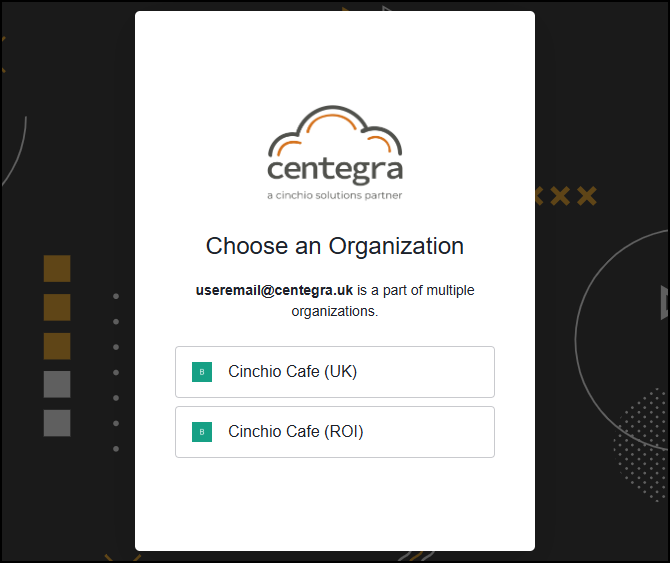Click the upper gray square on the left
The width and height of the screenshot is (670, 563).
pyautogui.click(x=57, y=384)
